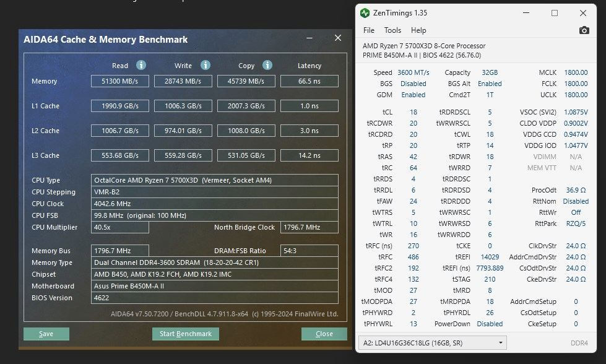Take a ZenTimings screenshot with the camera icon
Screen dimensions: 606x364
pyautogui.click(x=584, y=30)
